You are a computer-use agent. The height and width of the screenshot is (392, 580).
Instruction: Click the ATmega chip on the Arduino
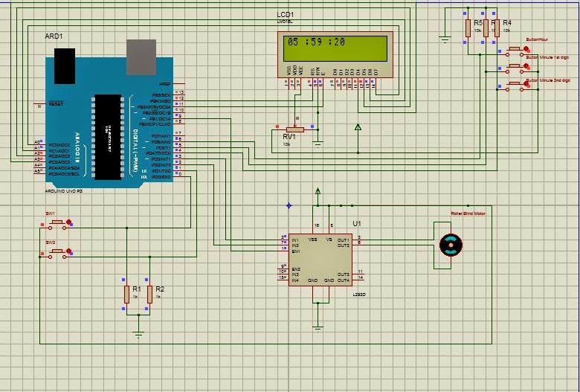pyautogui.click(x=108, y=138)
